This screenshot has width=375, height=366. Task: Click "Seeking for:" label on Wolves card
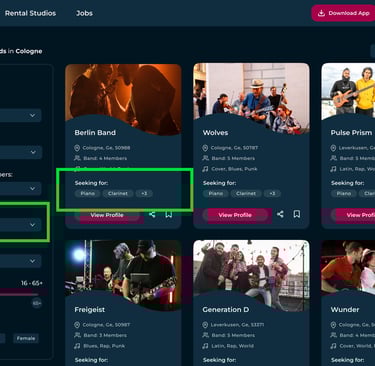pos(219,183)
